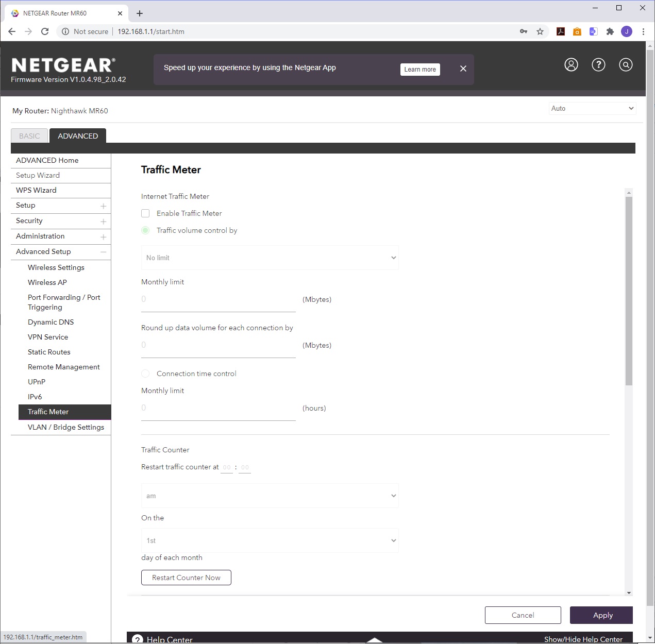
Task: Open the am/pm dropdown under Traffic Counter
Action: (270, 496)
